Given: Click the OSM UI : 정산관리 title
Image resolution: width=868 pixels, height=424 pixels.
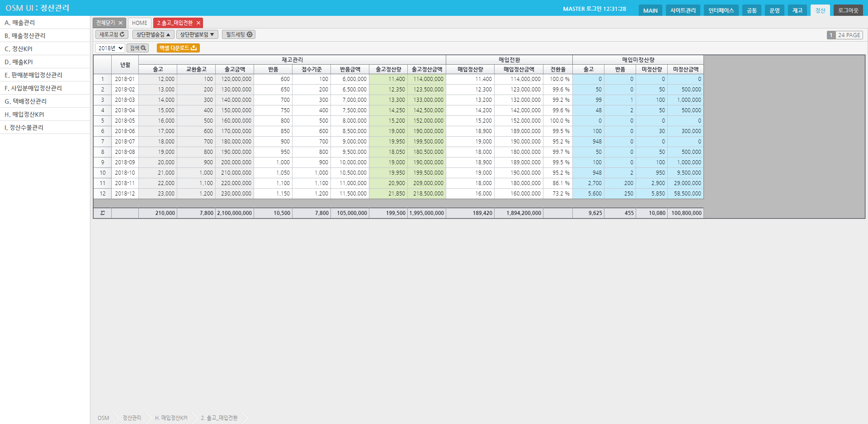Looking at the screenshot, I should point(38,8).
